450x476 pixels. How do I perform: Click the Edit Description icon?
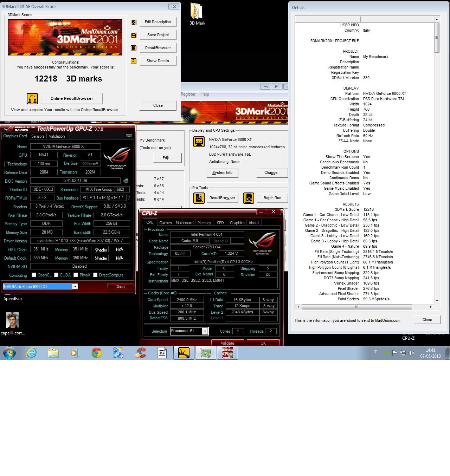pyautogui.click(x=134, y=22)
